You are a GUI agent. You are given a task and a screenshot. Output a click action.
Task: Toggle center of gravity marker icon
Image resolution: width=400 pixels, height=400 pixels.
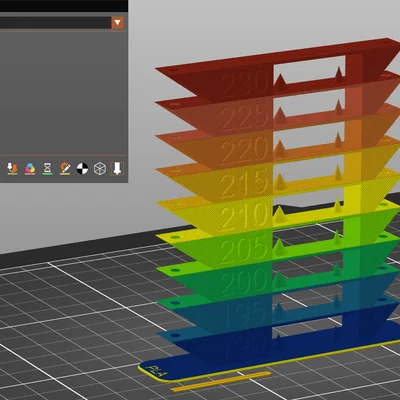[82, 169]
